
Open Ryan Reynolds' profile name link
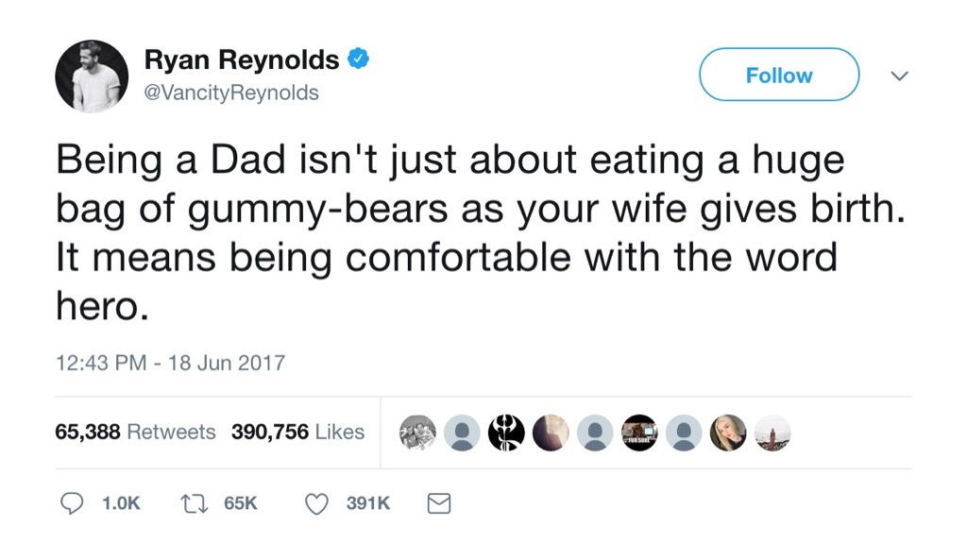point(242,59)
